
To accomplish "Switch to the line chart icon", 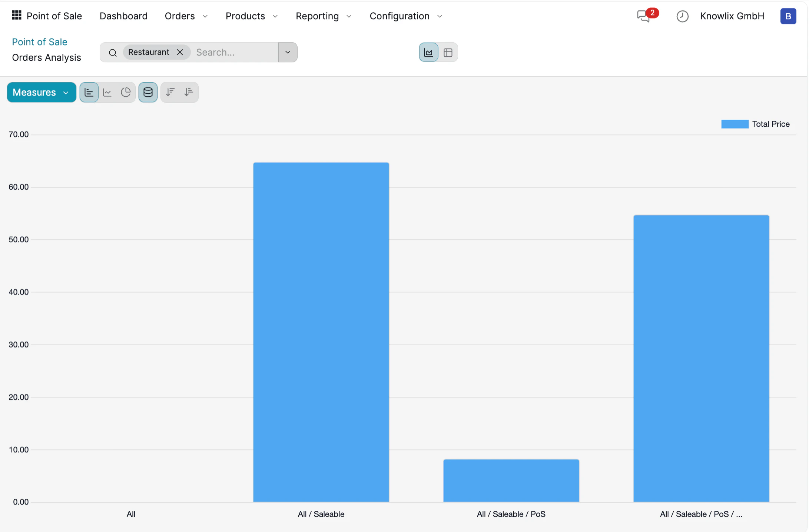I will [107, 92].
